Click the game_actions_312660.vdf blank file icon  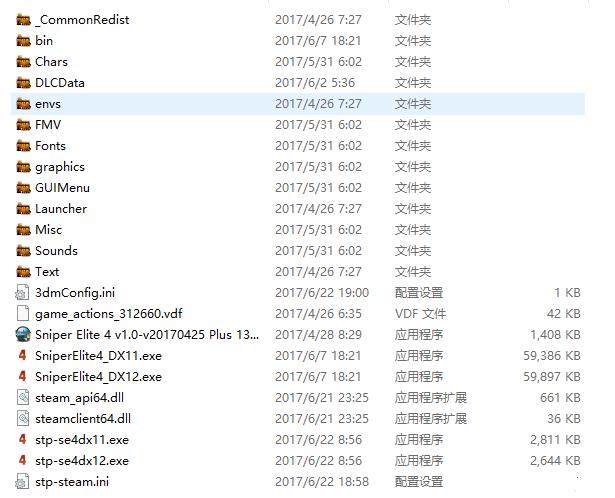click(23, 313)
